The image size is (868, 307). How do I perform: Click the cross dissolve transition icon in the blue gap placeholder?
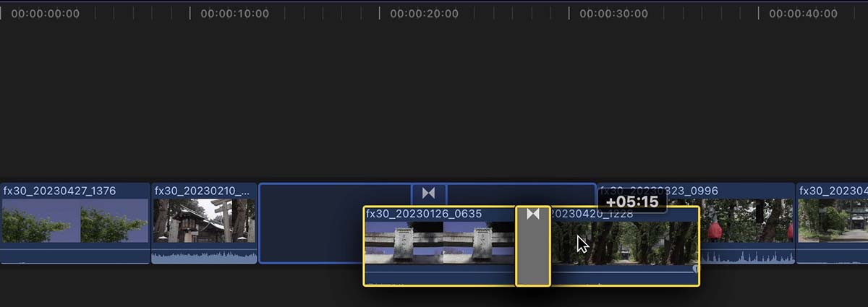point(429,194)
